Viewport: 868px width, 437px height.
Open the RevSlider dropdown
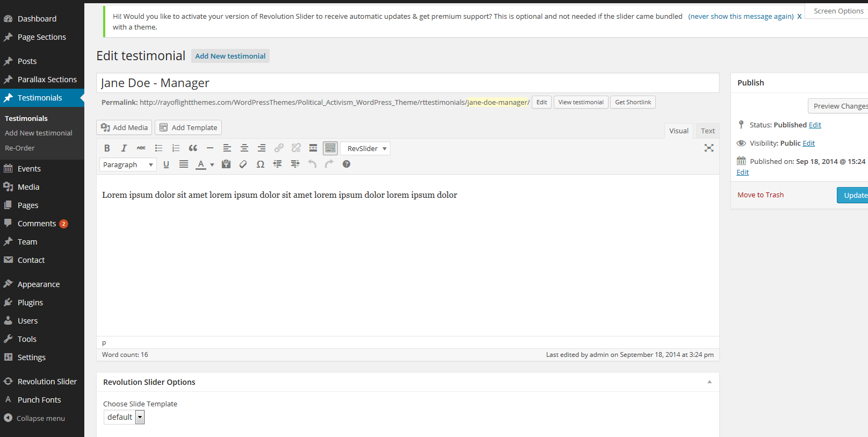365,149
